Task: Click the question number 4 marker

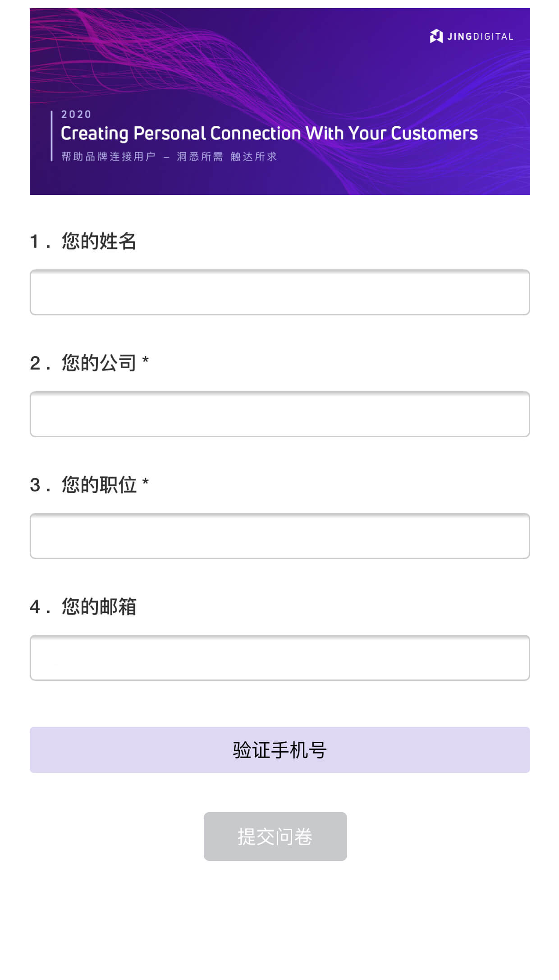Action: click(x=35, y=607)
